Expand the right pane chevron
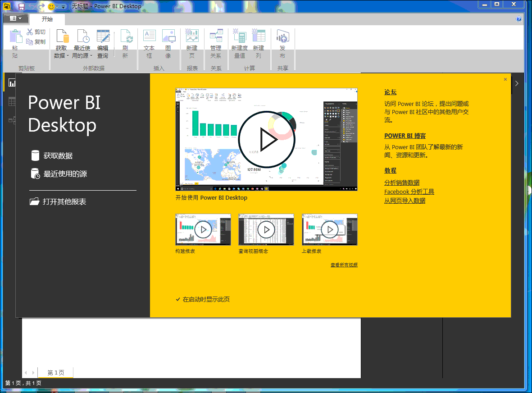The height and width of the screenshot is (393, 532). coord(517,83)
